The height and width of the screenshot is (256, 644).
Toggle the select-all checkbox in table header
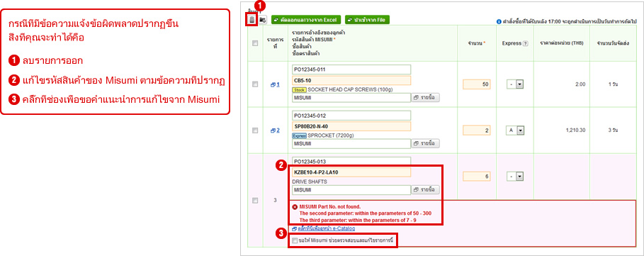point(255,43)
